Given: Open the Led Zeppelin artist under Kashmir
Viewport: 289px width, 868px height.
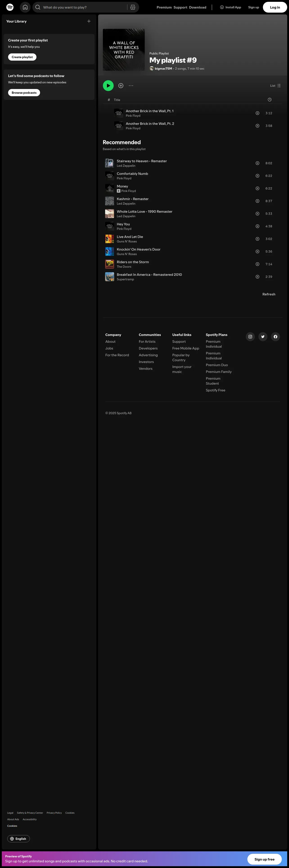Looking at the screenshot, I should point(126,204).
